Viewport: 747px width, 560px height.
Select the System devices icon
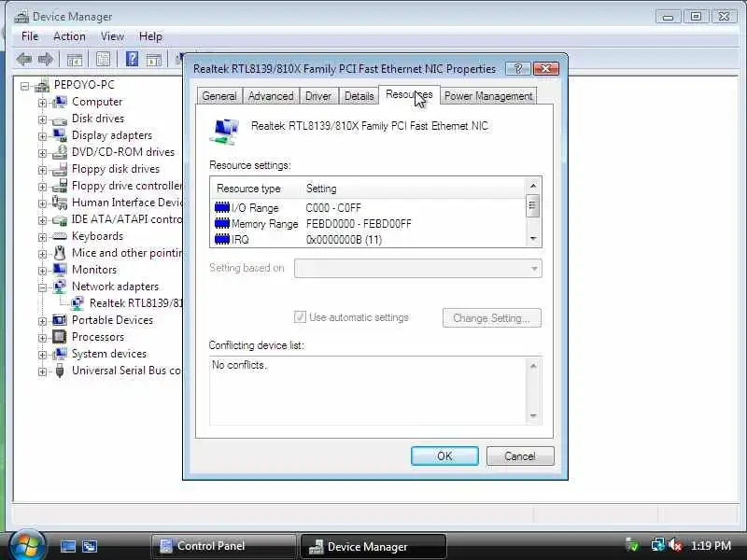click(60, 354)
